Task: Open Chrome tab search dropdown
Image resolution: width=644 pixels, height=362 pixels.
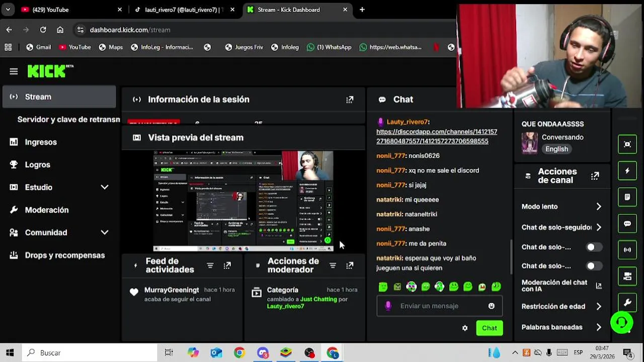Action: [8, 10]
